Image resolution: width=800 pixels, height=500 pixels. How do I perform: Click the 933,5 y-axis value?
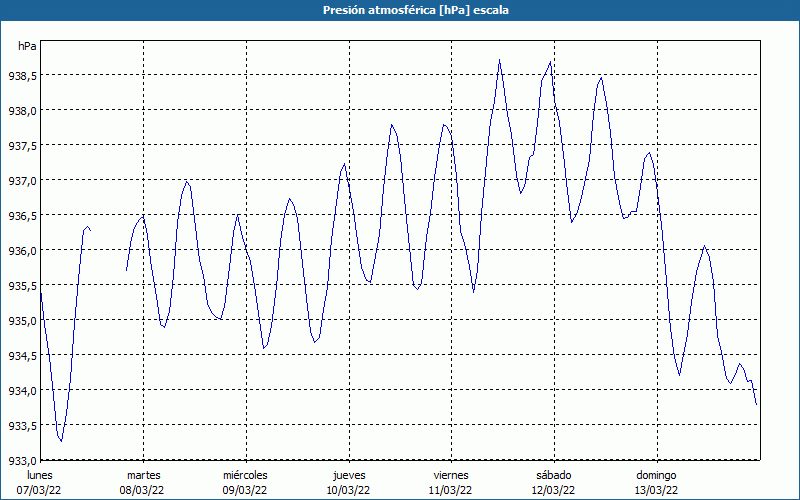pos(22,425)
